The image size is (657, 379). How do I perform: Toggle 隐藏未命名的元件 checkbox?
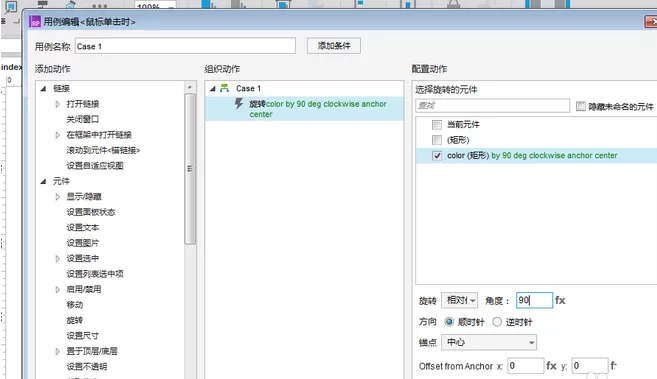click(581, 106)
